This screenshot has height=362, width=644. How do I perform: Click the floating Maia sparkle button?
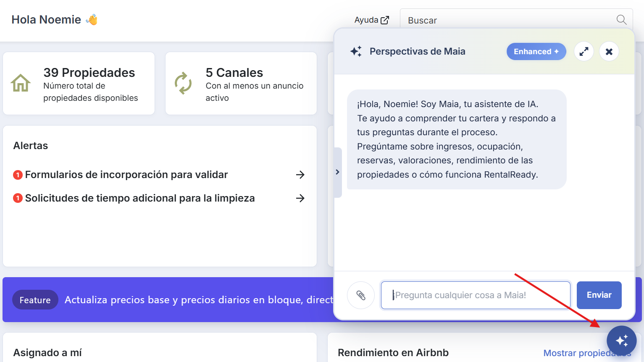click(x=622, y=341)
